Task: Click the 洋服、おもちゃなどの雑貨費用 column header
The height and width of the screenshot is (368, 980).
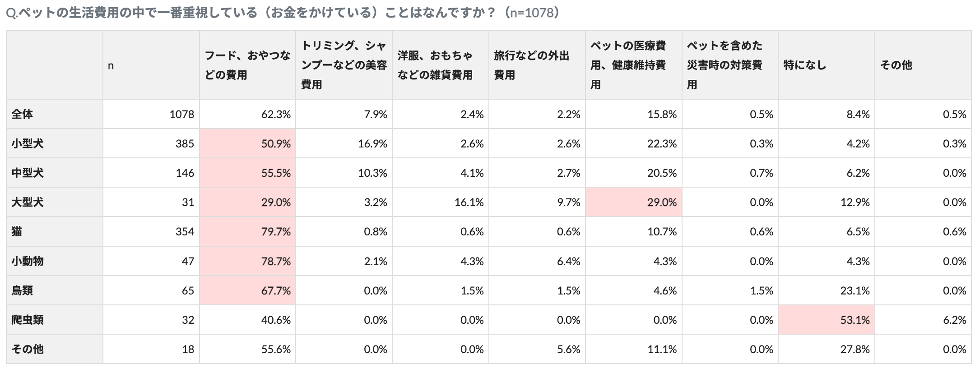Action: [x=440, y=65]
